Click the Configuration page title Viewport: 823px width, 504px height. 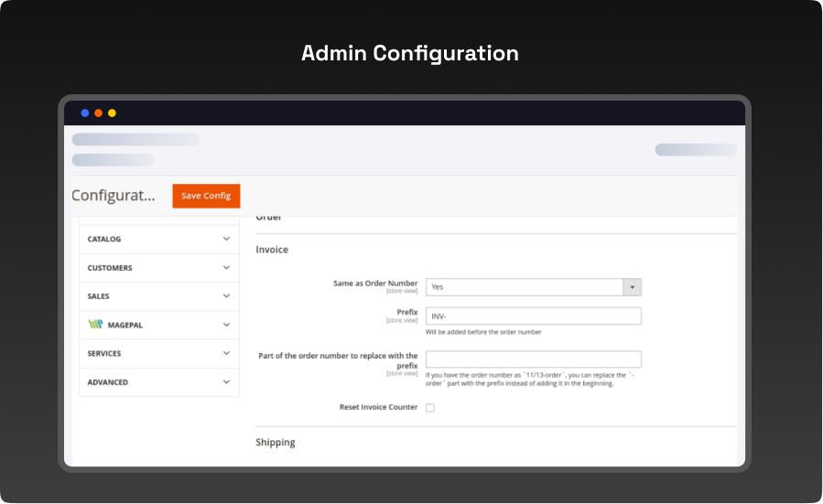pyautogui.click(x=114, y=196)
